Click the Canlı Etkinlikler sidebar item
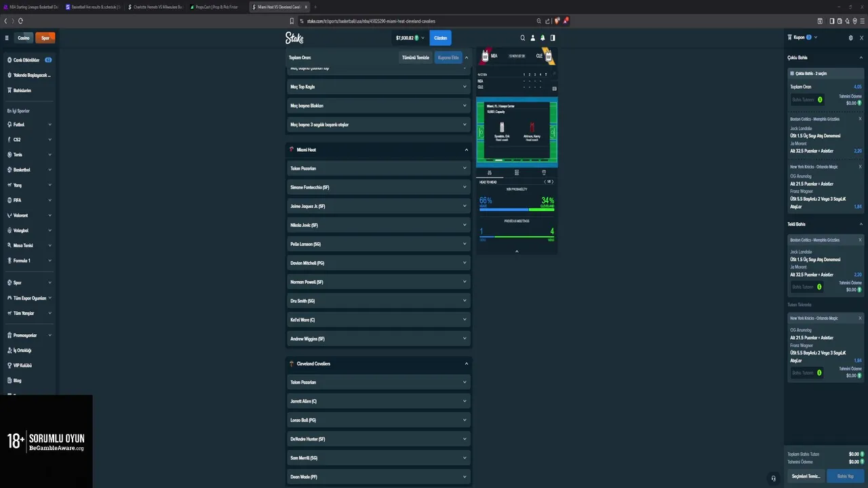 click(x=29, y=60)
